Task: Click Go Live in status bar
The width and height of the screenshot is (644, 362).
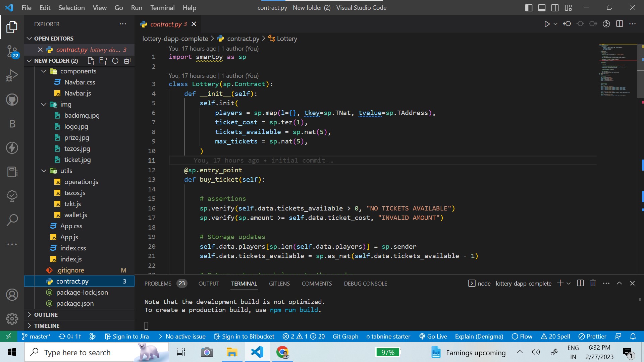Action: pos(433,336)
